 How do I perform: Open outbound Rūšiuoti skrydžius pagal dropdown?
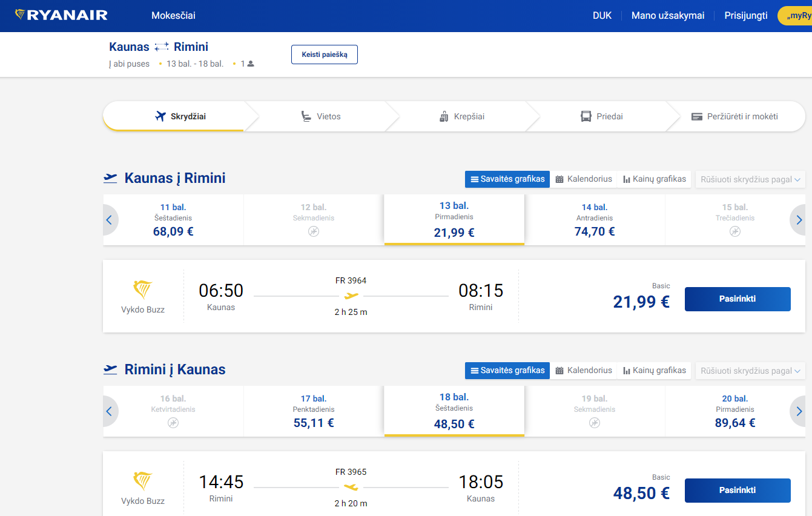(x=750, y=179)
